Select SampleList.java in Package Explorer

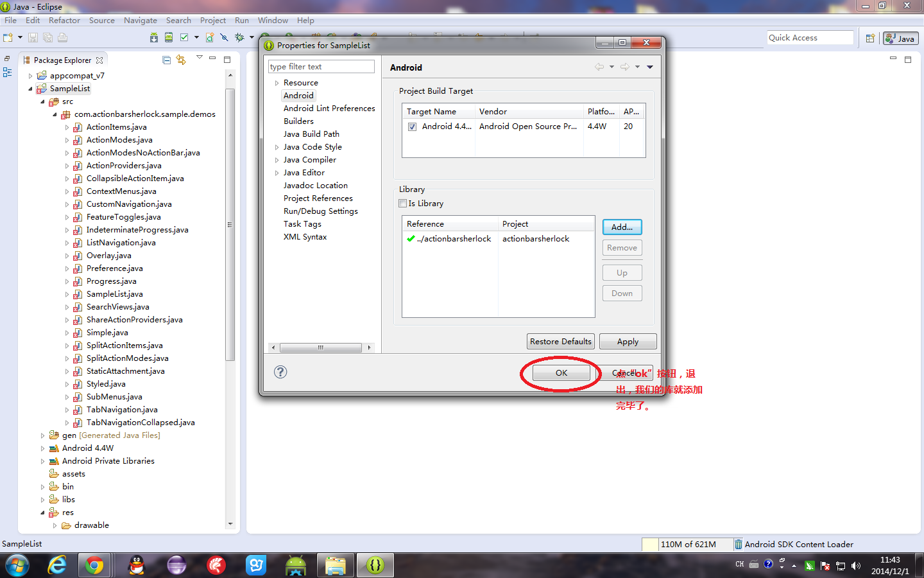(x=114, y=294)
